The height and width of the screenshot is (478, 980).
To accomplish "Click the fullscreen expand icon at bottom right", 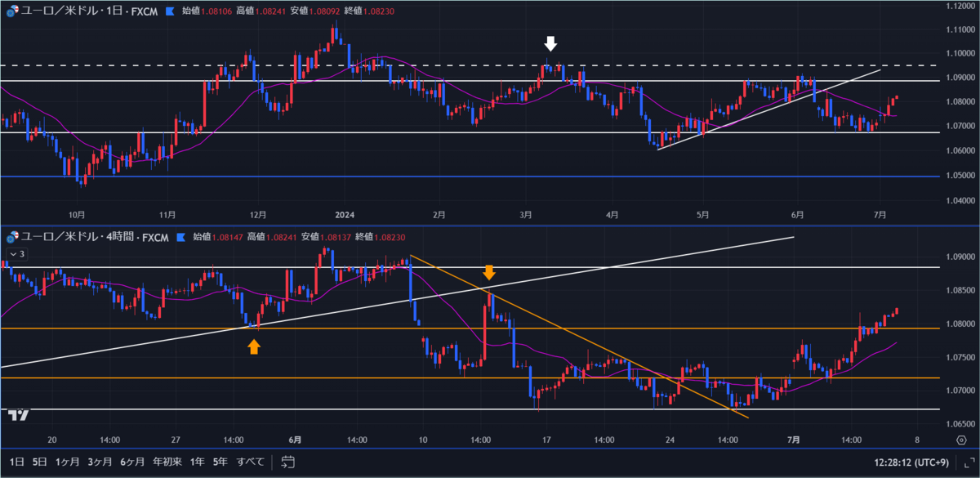I will click(x=969, y=464).
